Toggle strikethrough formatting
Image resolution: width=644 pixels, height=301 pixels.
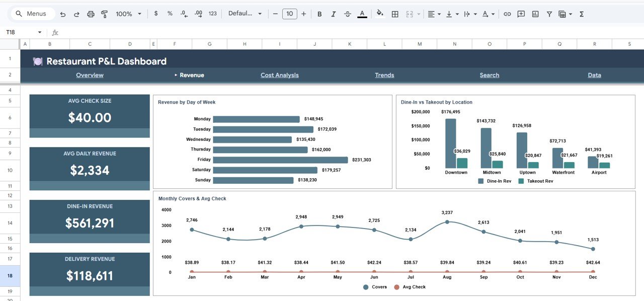pyautogui.click(x=347, y=14)
